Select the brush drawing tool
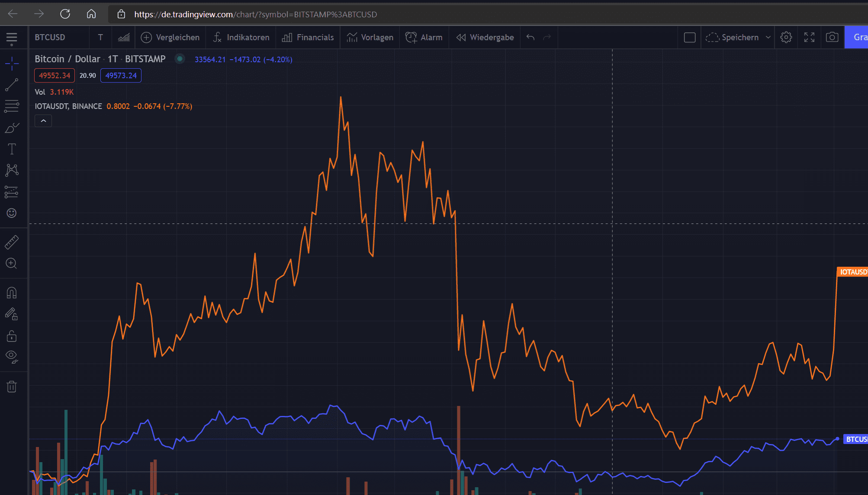The image size is (868, 495). [x=12, y=128]
